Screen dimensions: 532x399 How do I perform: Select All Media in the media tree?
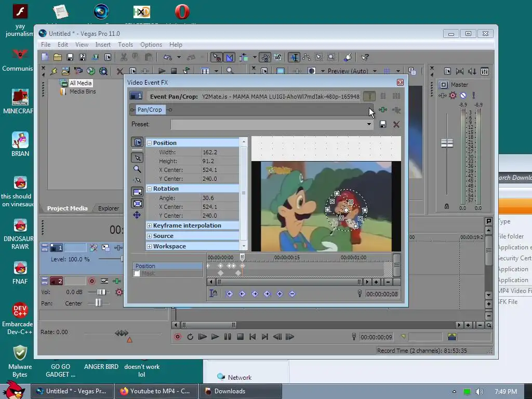(81, 83)
